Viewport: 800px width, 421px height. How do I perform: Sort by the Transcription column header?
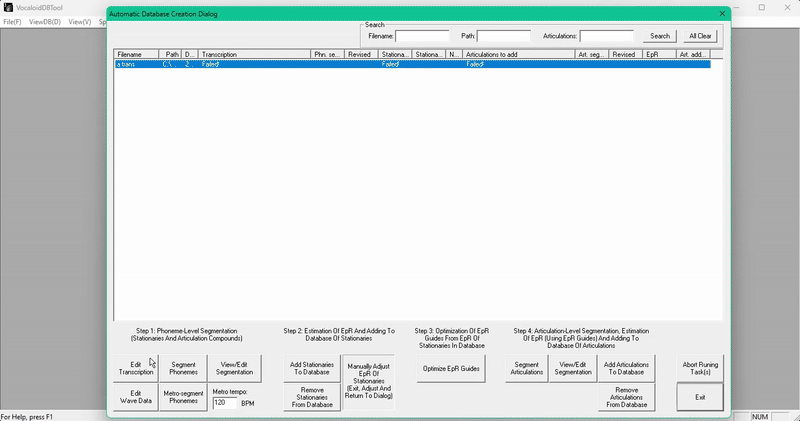pos(255,54)
